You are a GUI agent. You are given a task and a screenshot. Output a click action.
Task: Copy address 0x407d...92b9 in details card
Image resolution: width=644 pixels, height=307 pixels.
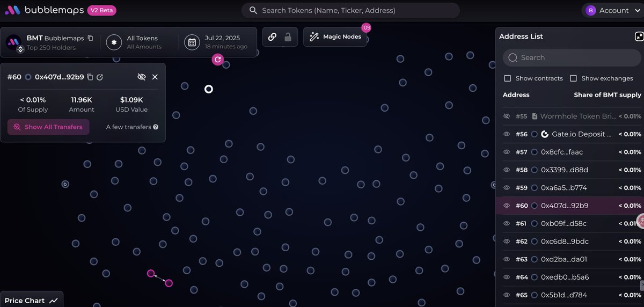pos(90,77)
